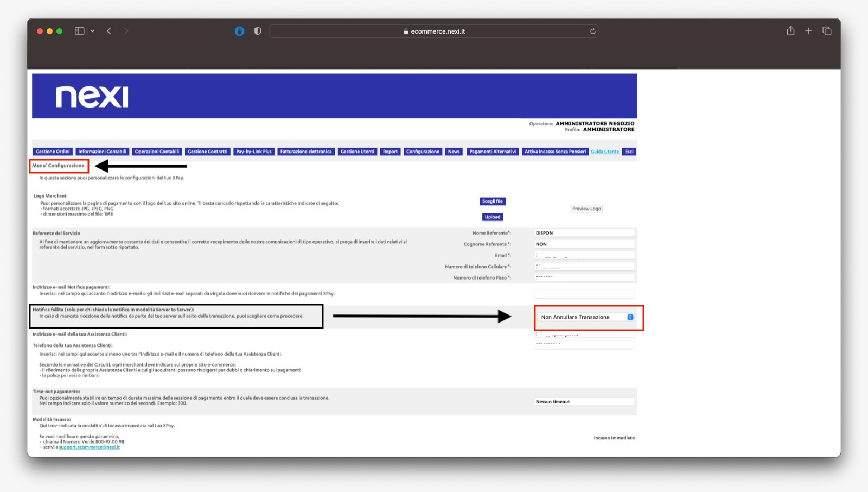Open the blue password manager extension icon

pyautogui.click(x=239, y=31)
